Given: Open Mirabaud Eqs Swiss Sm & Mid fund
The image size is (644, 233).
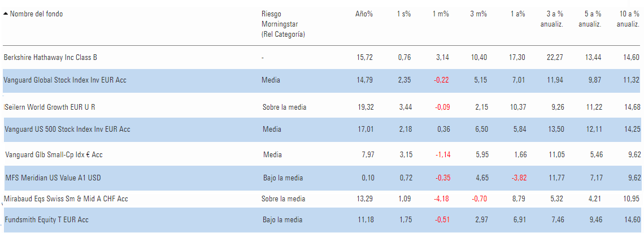Looking at the screenshot, I should (x=66, y=199).
